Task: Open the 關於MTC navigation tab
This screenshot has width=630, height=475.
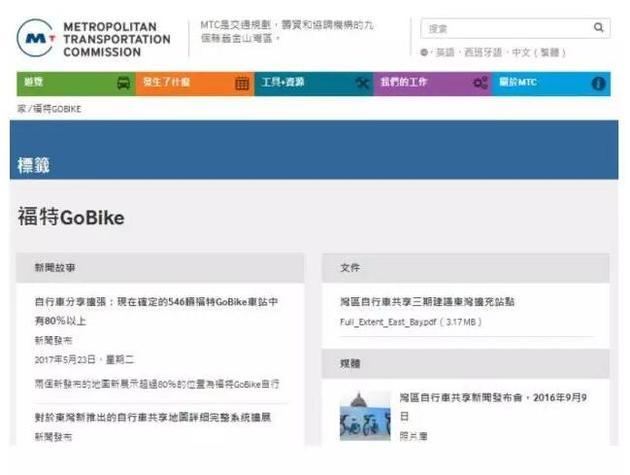Action: click(551, 84)
